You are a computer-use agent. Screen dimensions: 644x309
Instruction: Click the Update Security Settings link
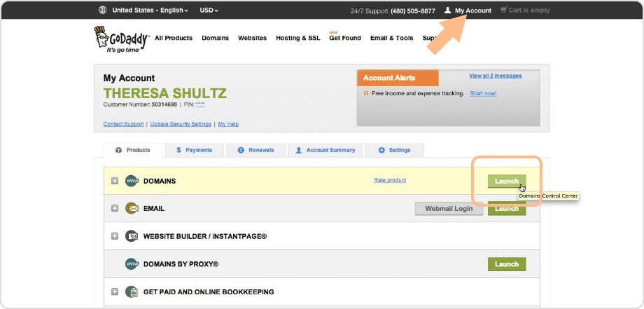coord(181,124)
